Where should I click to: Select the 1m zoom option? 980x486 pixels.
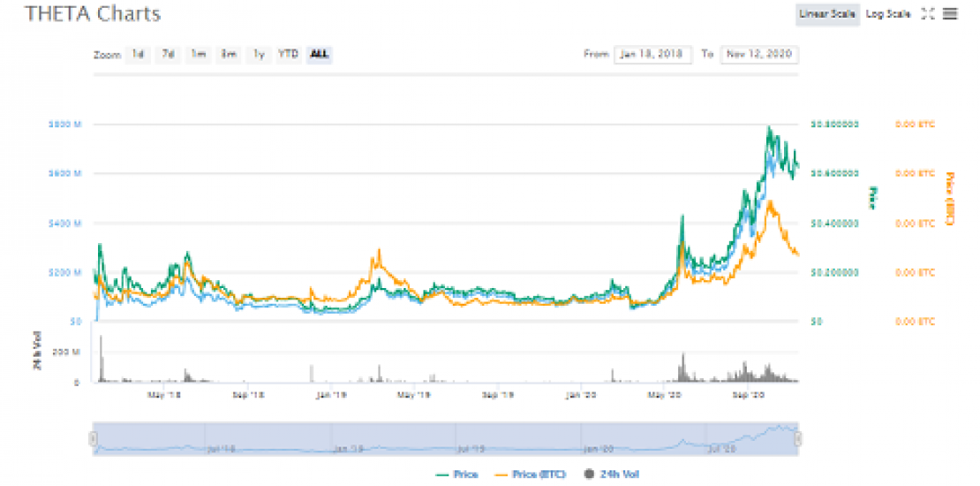pos(199,54)
